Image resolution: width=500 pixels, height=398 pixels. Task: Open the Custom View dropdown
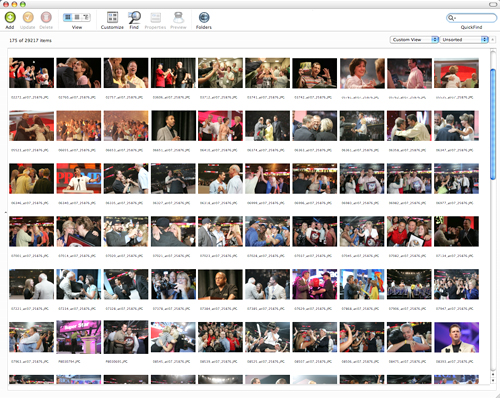(414, 40)
